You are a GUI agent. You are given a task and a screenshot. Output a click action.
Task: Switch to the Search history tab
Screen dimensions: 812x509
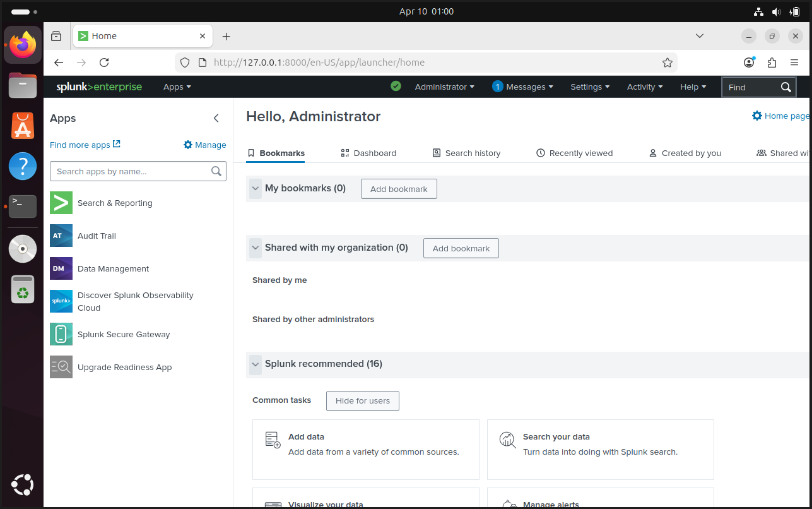coord(466,153)
